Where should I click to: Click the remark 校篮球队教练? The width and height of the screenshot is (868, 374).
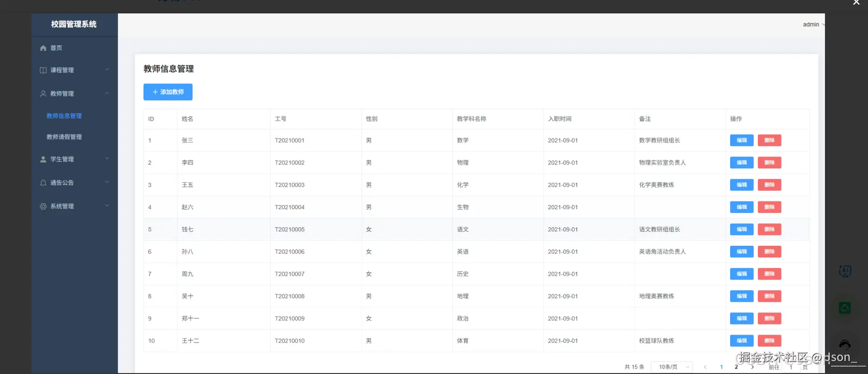click(657, 341)
